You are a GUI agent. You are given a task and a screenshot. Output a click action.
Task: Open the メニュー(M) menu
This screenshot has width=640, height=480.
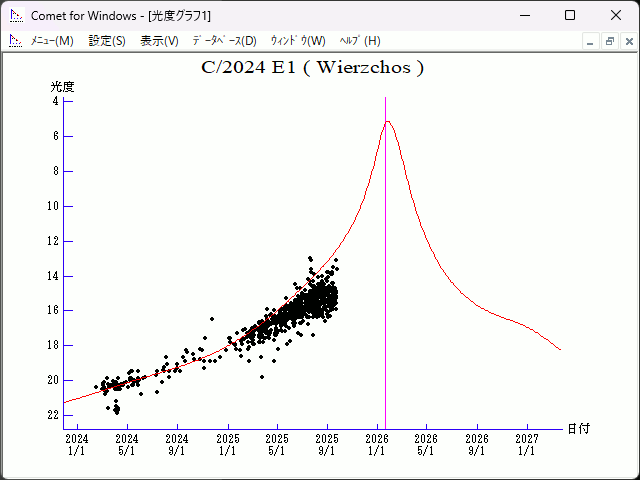coord(52,41)
